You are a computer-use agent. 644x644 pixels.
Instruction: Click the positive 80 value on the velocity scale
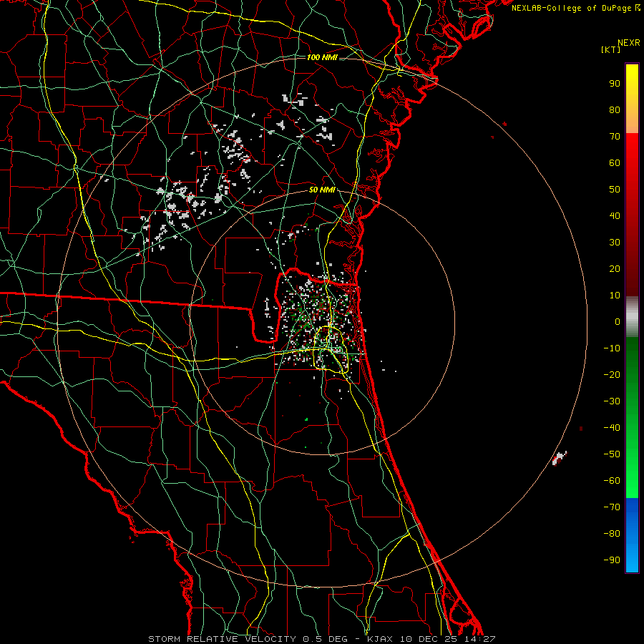click(x=615, y=110)
